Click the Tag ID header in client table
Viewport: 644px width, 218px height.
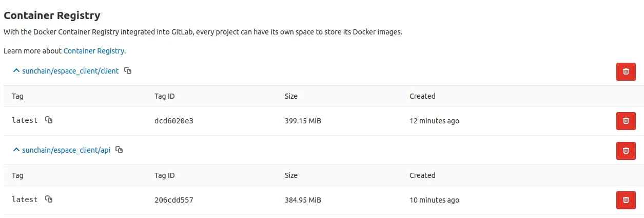tap(164, 96)
